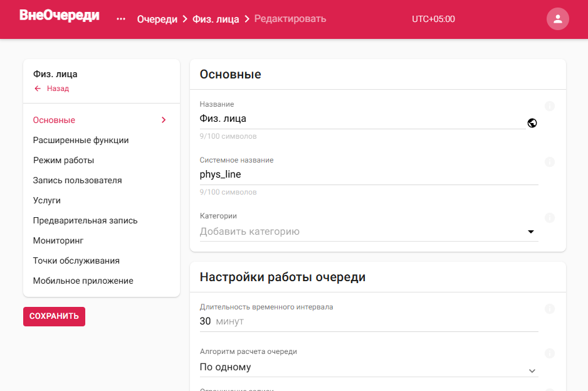Click interval duration field showing 30
The image size is (588, 391).
coord(369,321)
